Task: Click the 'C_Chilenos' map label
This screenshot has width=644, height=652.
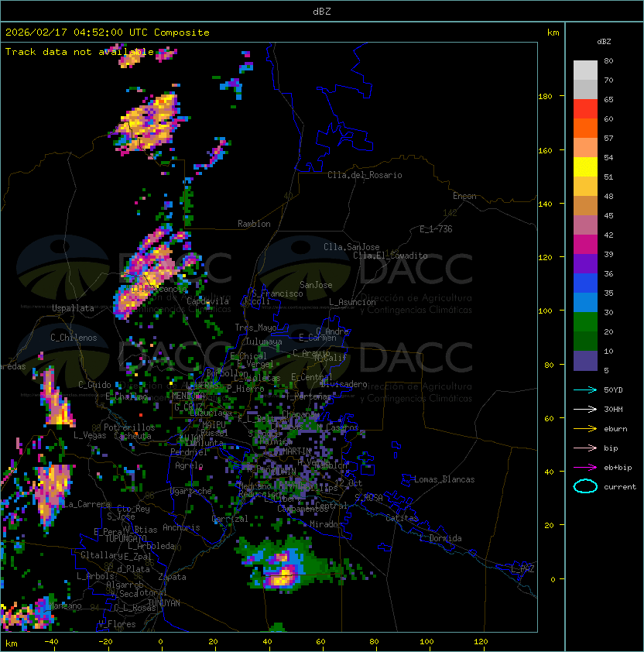Action: point(74,338)
